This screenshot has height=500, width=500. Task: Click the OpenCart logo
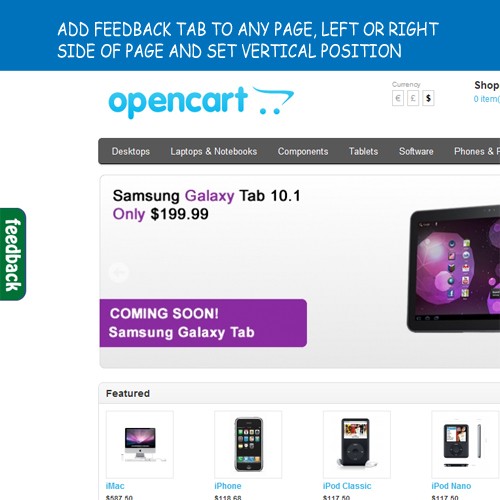pos(201,102)
